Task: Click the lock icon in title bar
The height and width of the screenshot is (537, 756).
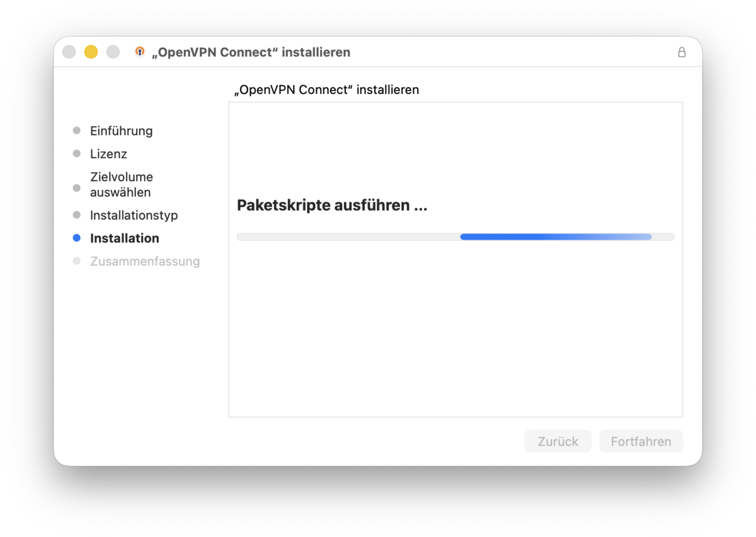Action: click(x=682, y=52)
